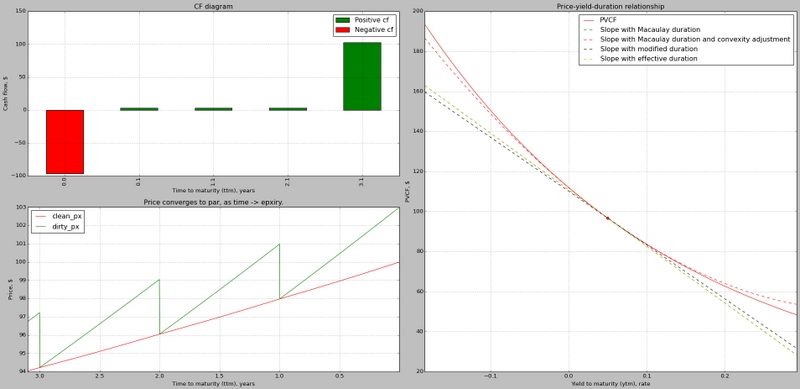Click the red marker point on PVCF curve
The width and height of the screenshot is (800, 389).
[x=608, y=218]
